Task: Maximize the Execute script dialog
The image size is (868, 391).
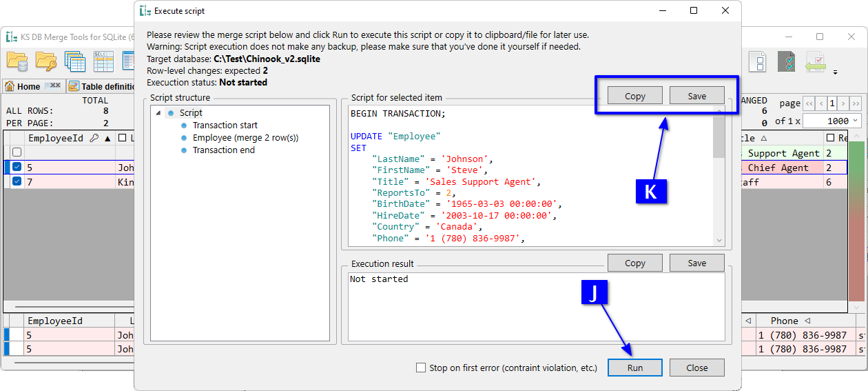Action: coord(694,10)
